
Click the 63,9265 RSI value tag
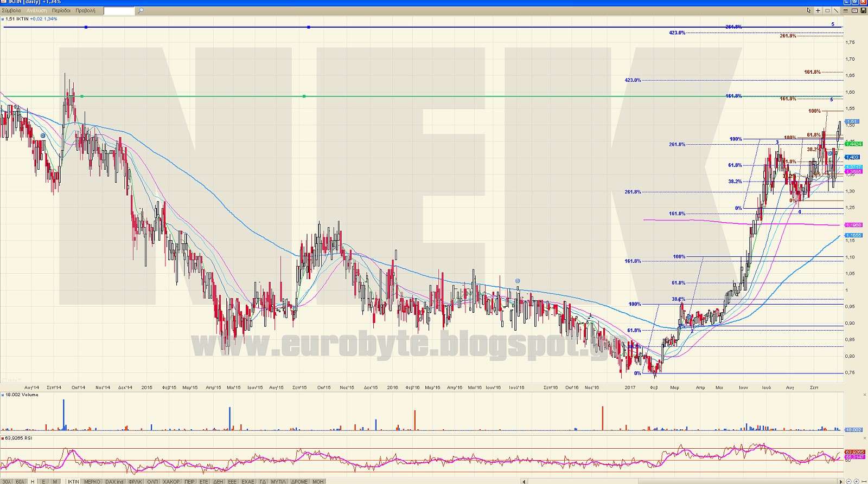855,452
